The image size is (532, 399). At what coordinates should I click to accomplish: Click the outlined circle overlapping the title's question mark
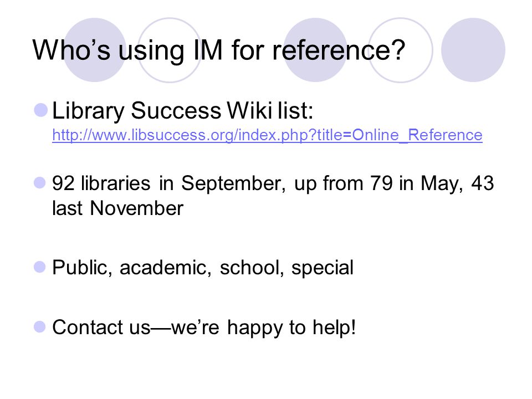[401, 50]
